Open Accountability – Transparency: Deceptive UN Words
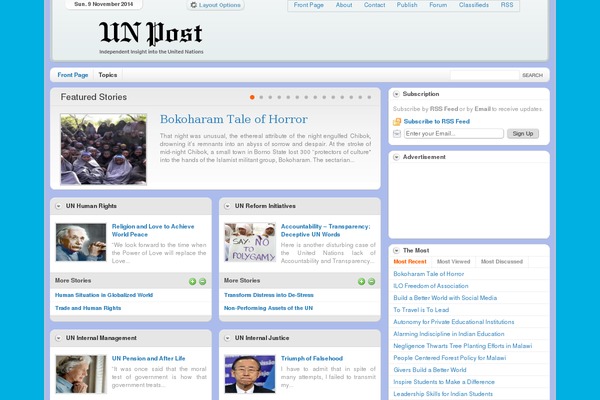 tap(326, 230)
